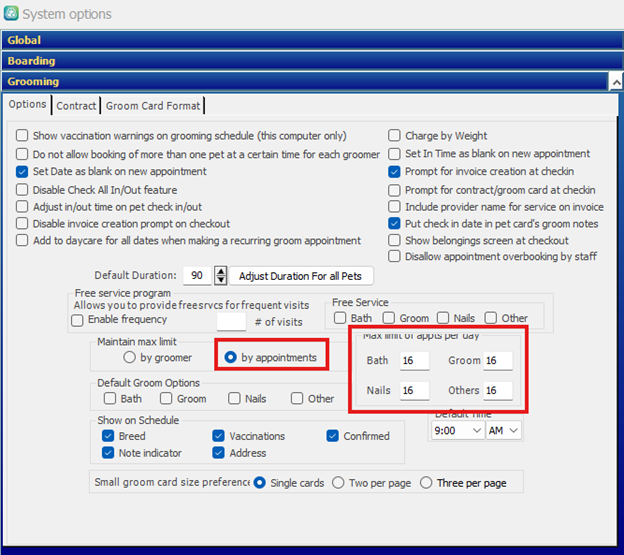Select the by groomer radio button
The height and width of the screenshot is (555, 624).
pyautogui.click(x=129, y=357)
